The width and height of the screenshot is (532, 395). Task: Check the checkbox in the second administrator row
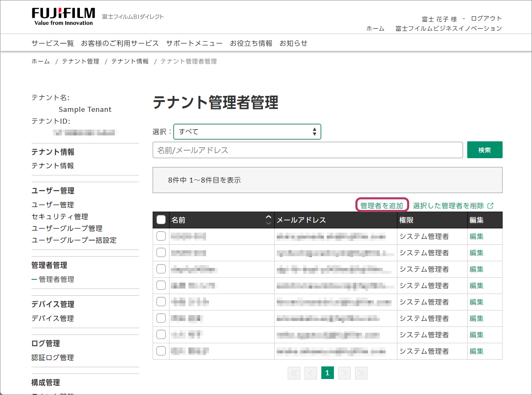[161, 252]
